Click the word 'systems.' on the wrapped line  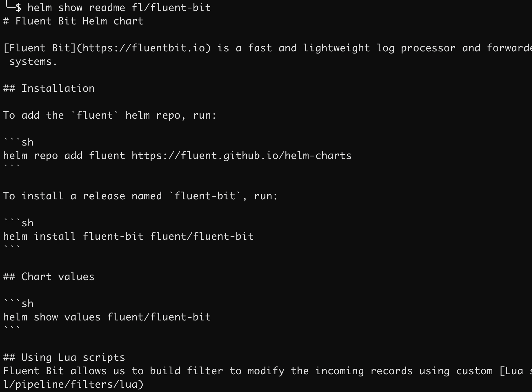pyautogui.click(x=33, y=62)
